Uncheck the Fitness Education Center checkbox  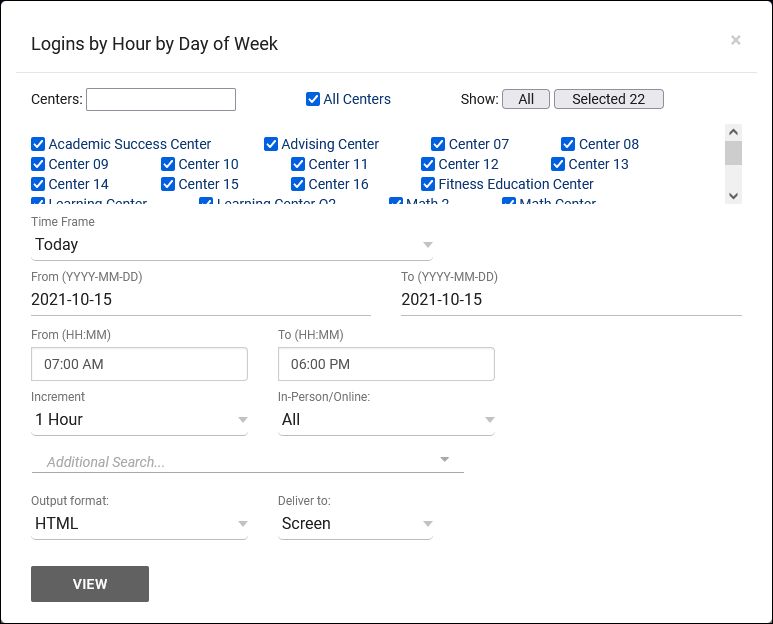pos(428,184)
